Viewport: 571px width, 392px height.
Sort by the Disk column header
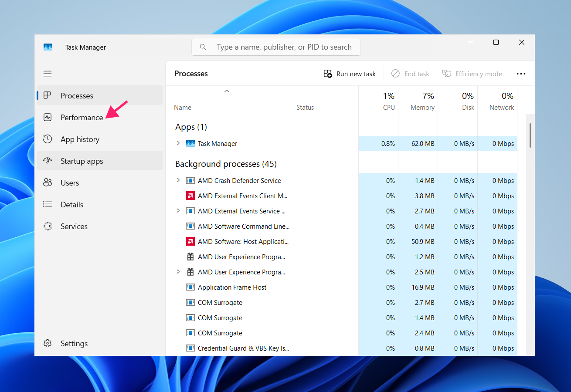coord(458,100)
